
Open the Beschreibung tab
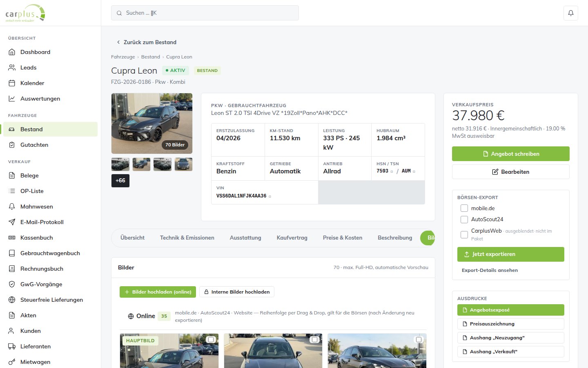(x=395, y=238)
